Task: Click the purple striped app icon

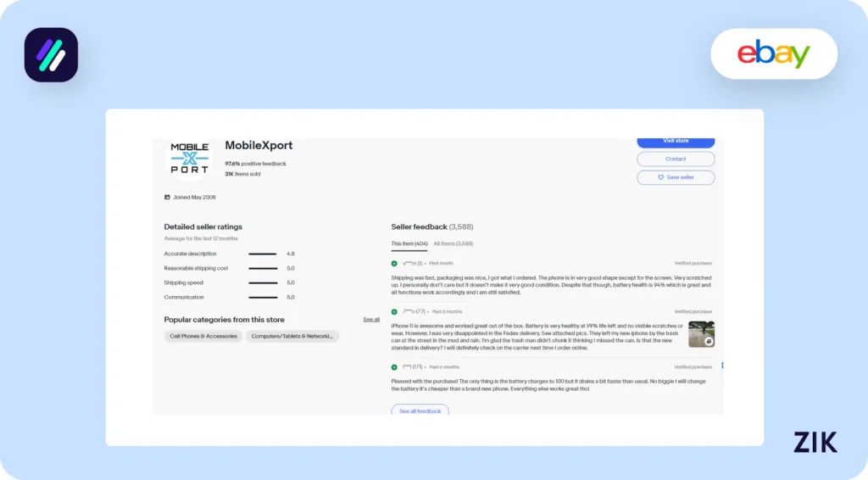Action: (51, 55)
